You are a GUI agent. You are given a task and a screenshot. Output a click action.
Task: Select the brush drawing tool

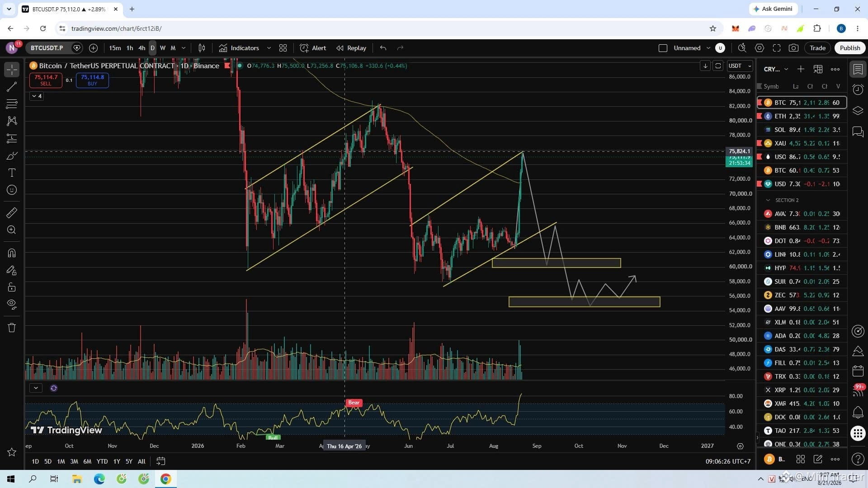[12, 156]
